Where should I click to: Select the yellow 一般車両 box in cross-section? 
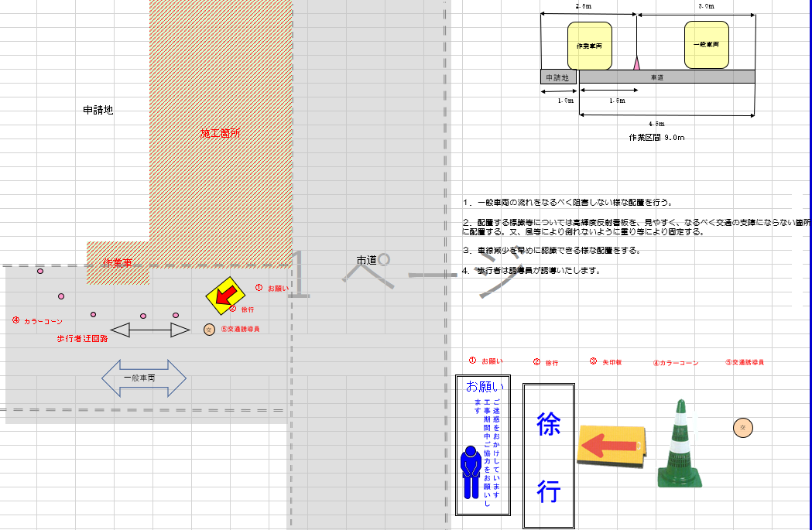coord(707,45)
